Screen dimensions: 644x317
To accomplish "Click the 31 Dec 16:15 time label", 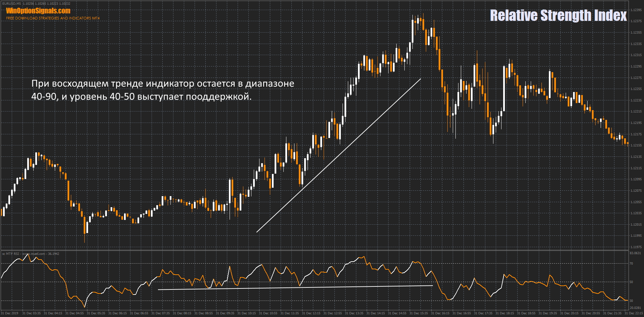I will point(440,313).
